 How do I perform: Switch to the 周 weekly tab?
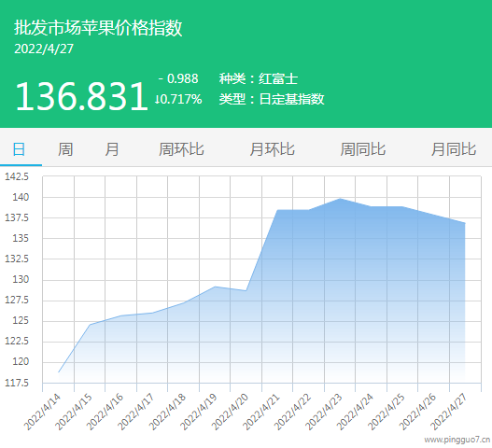click(x=65, y=149)
